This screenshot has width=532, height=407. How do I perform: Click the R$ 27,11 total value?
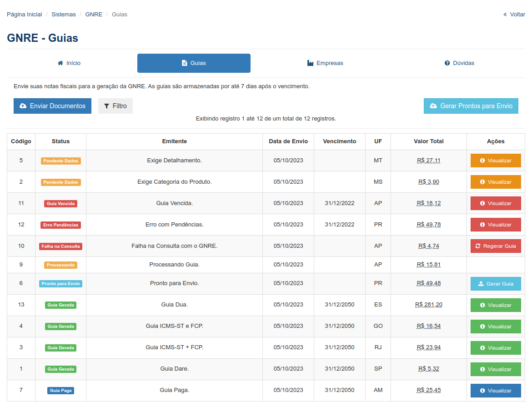(428, 161)
